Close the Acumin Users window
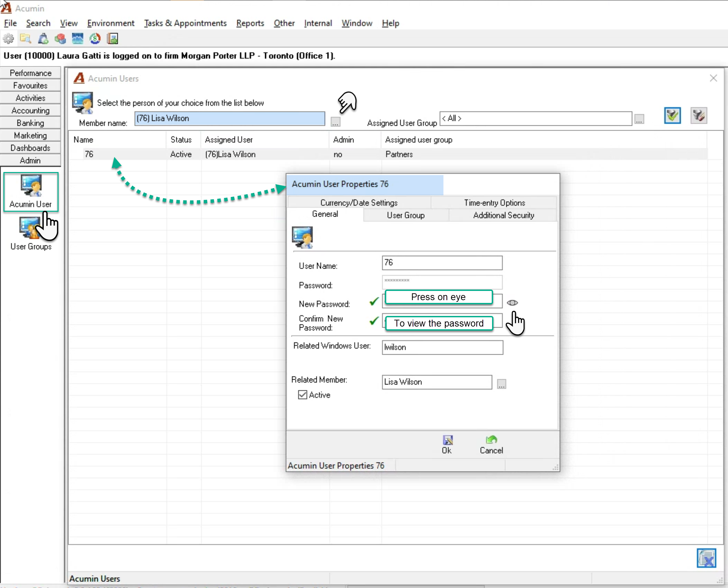The image size is (728, 588). coord(713,78)
